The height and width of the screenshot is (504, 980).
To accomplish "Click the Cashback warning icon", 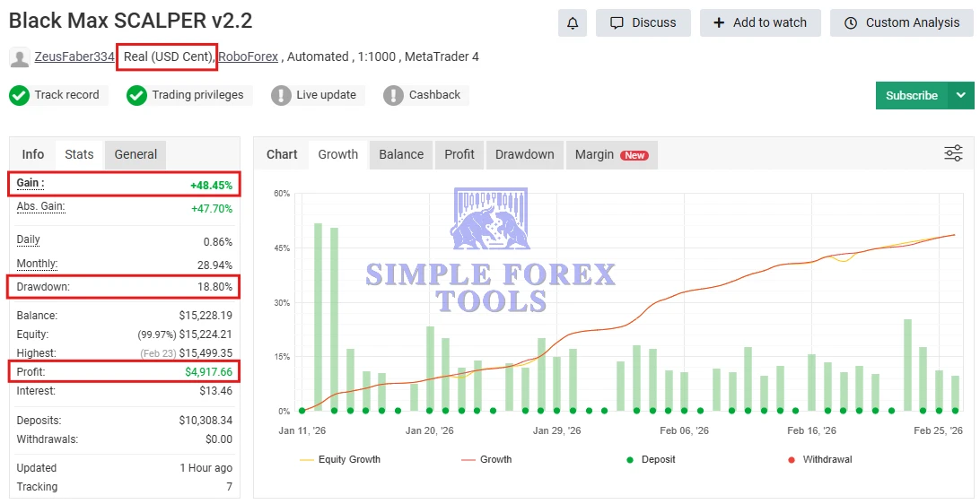I will click(393, 96).
